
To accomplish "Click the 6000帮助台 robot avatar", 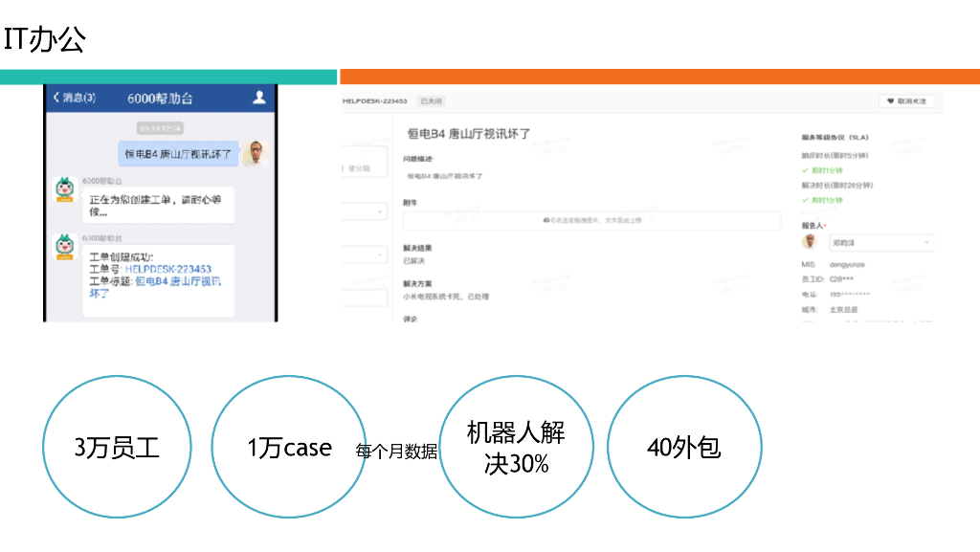I will pyautogui.click(x=63, y=190).
